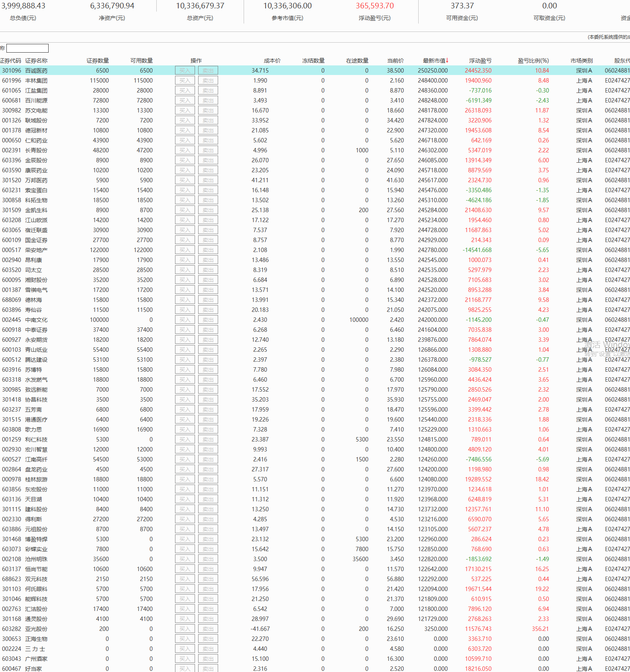Click 卖出 for 江盐集团 (601065)

coord(208,91)
